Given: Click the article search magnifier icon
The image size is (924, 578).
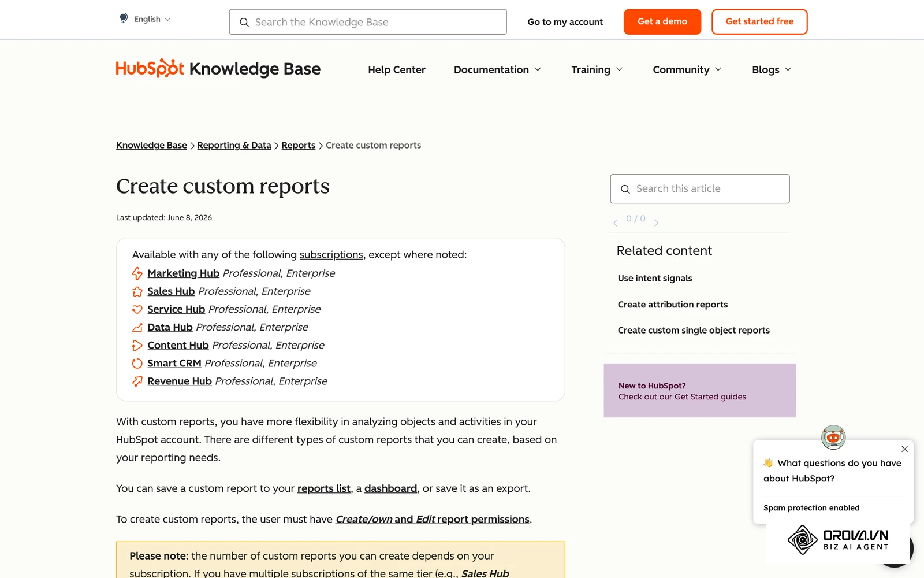Looking at the screenshot, I should (x=625, y=189).
